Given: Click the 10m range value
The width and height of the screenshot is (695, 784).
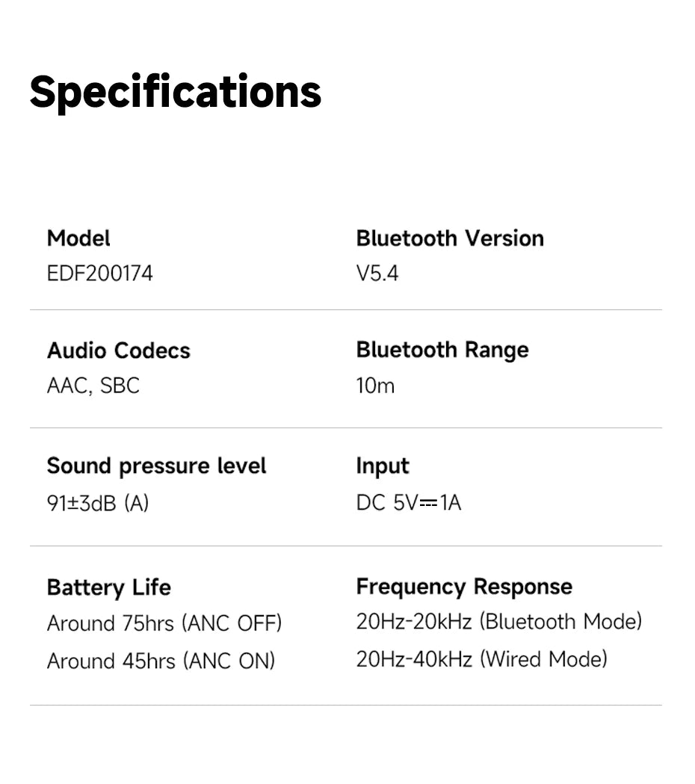Looking at the screenshot, I should click(375, 386).
